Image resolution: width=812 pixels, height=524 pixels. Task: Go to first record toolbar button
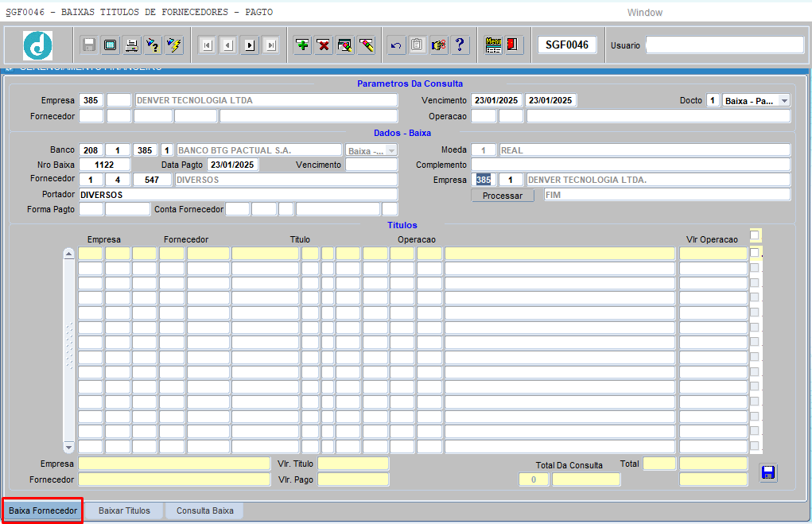207,45
